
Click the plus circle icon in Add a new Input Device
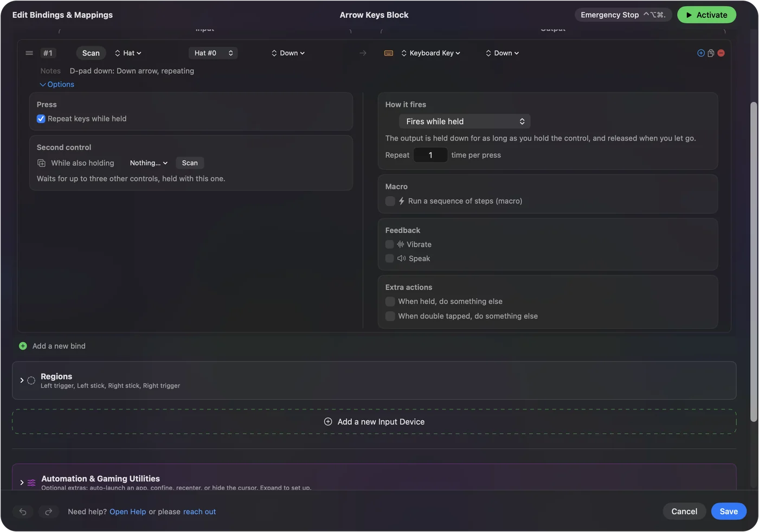pos(328,422)
